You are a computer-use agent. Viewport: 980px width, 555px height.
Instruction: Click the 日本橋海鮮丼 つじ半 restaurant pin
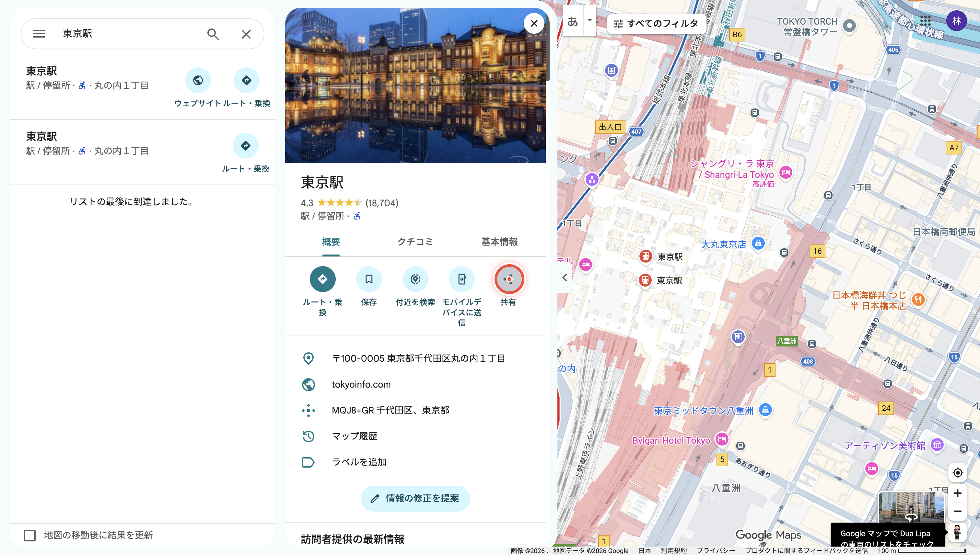[918, 300]
